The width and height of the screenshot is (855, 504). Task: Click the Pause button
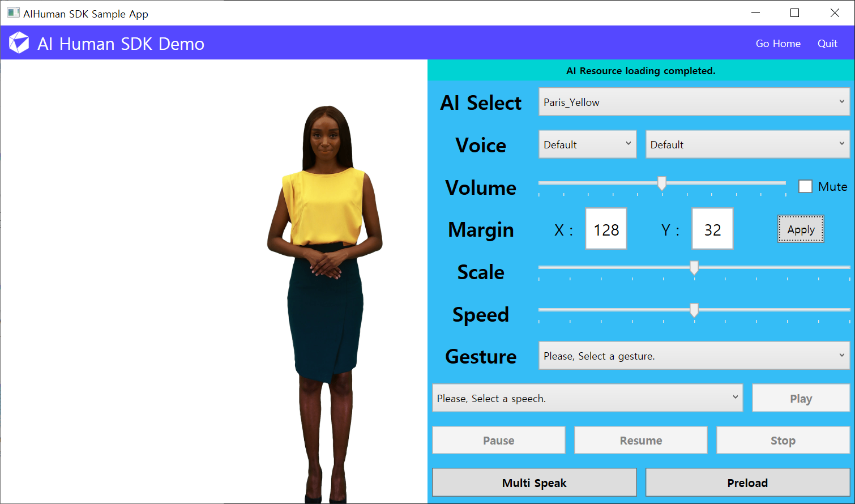(x=499, y=440)
